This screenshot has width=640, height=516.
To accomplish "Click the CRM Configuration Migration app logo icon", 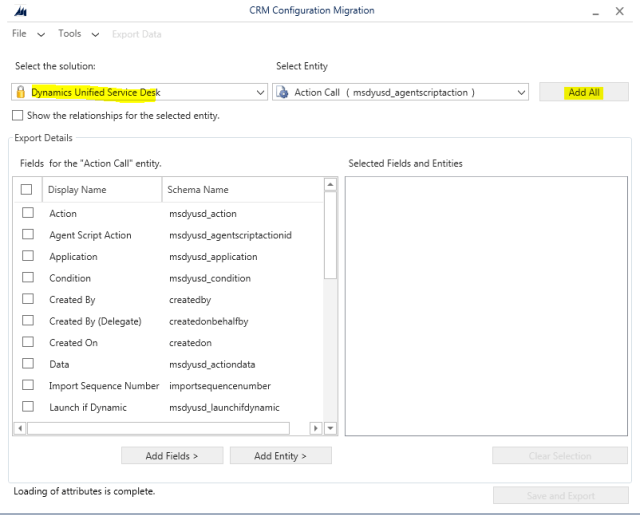I will tap(20, 11).
